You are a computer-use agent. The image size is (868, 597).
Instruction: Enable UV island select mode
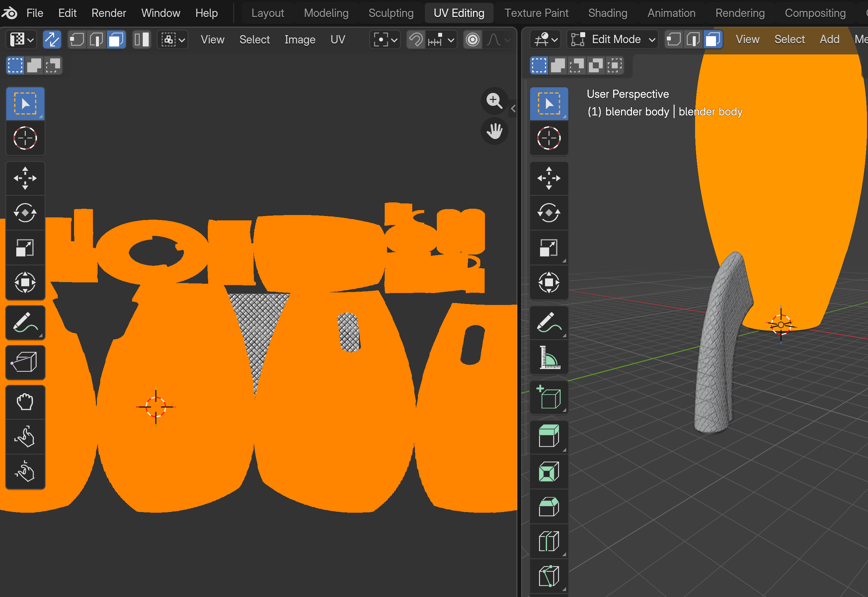coord(141,39)
